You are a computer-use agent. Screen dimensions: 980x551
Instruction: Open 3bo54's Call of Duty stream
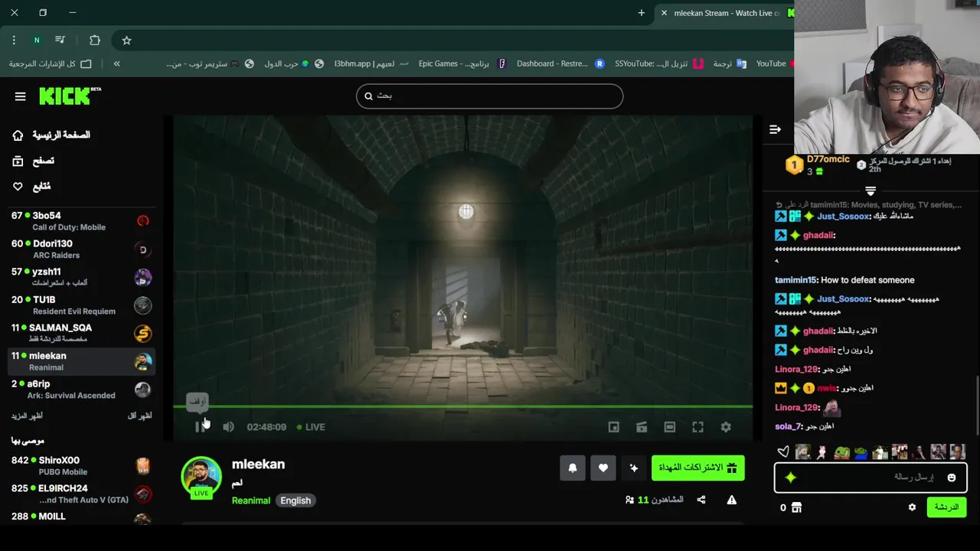tap(81, 221)
